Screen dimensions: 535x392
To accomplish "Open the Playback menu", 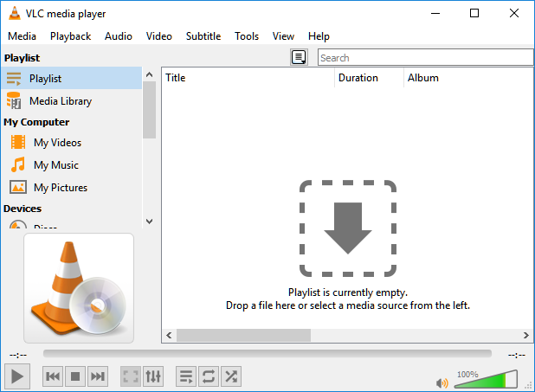I will [x=70, y=36].
